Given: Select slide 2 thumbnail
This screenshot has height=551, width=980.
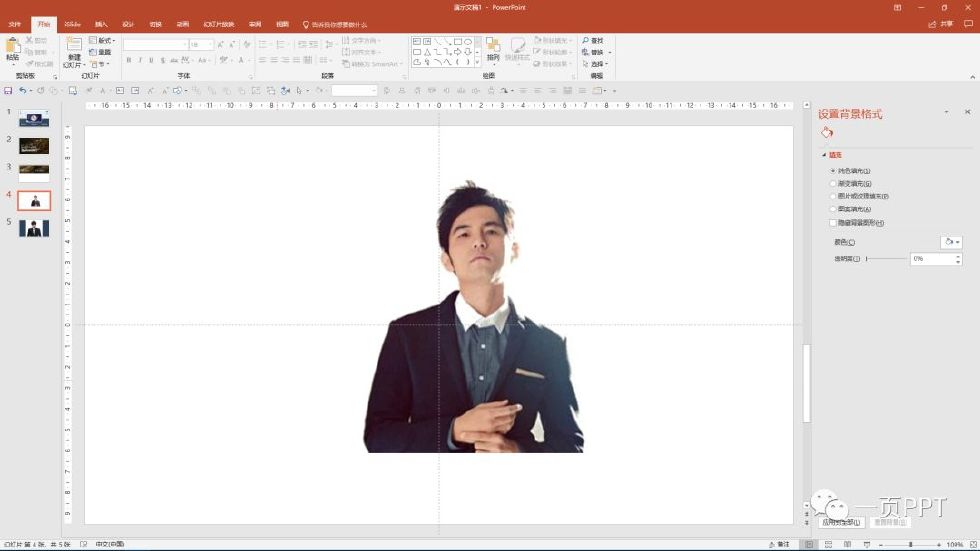Looking at the screenshot, I should coord(34,146).
